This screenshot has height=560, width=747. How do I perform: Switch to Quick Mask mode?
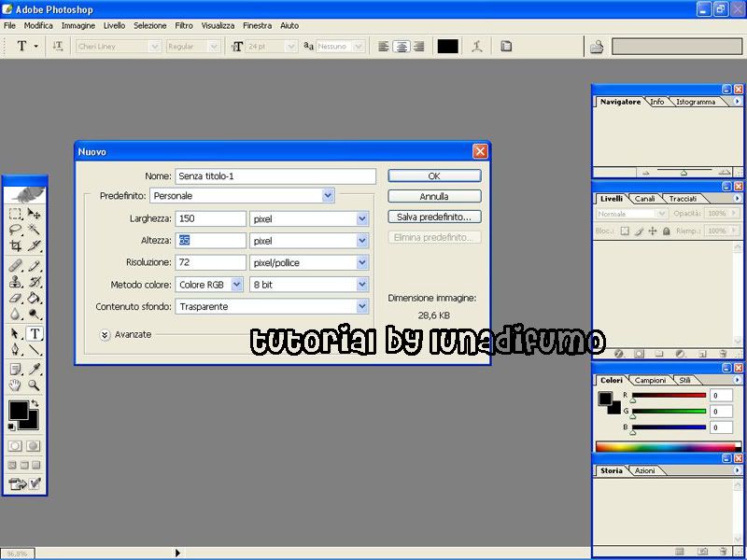(33, 446)
